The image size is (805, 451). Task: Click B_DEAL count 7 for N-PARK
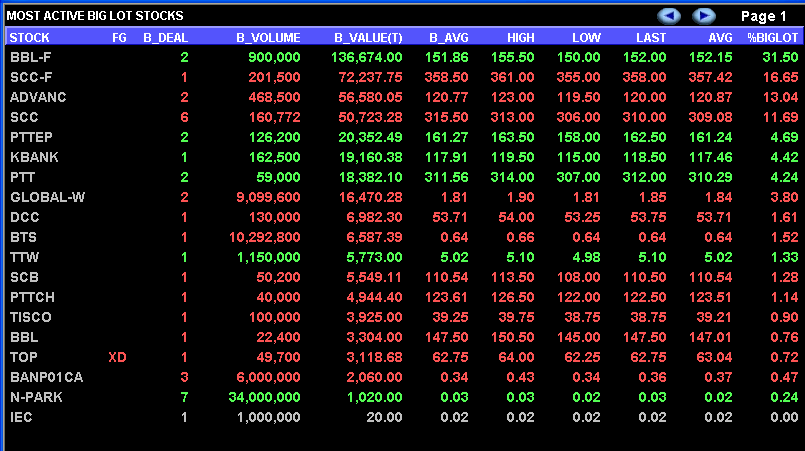(184, 398)
